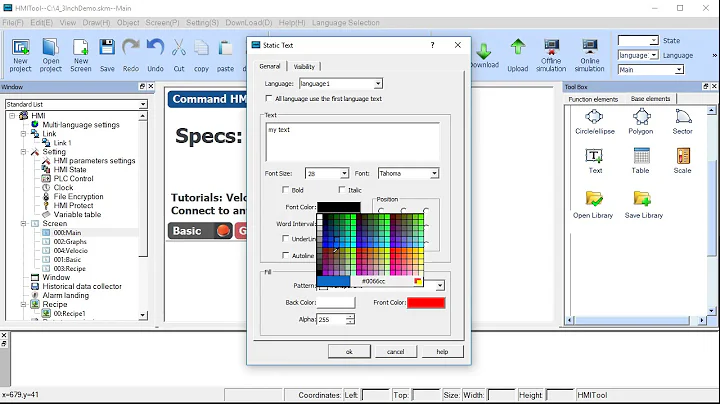The width and height of the screenshot is (720, 404).
Task: Open the Main screen dropdown in toolbar
Action: click(x=679, y=70)
